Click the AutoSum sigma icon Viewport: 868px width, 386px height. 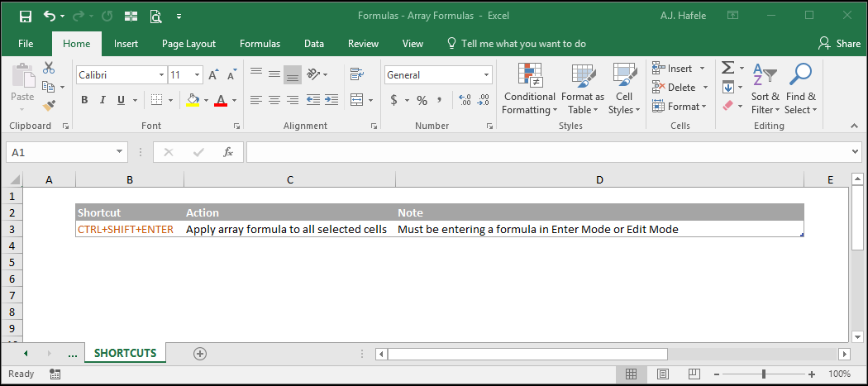coord(728,68)
